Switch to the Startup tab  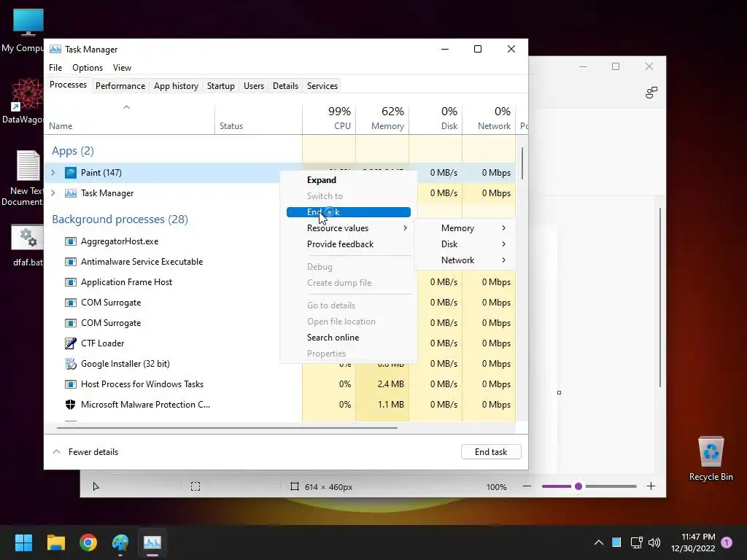(220, 86)
